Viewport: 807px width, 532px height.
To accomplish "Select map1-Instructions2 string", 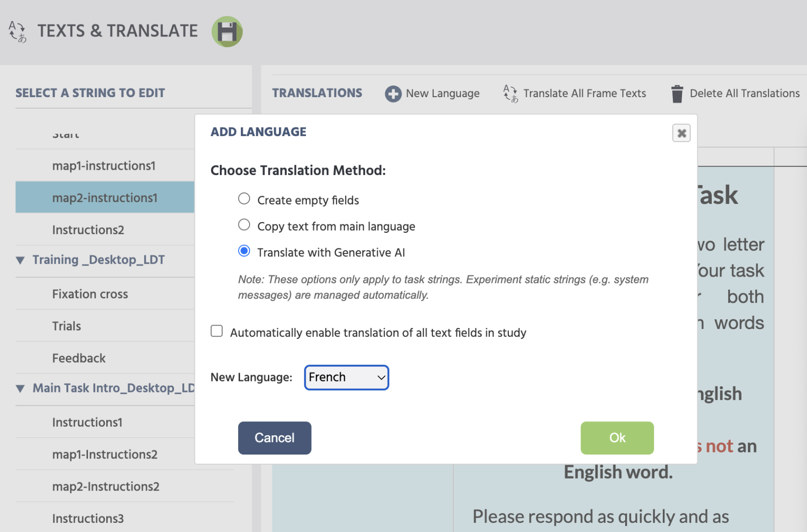I will coord(105,455).
